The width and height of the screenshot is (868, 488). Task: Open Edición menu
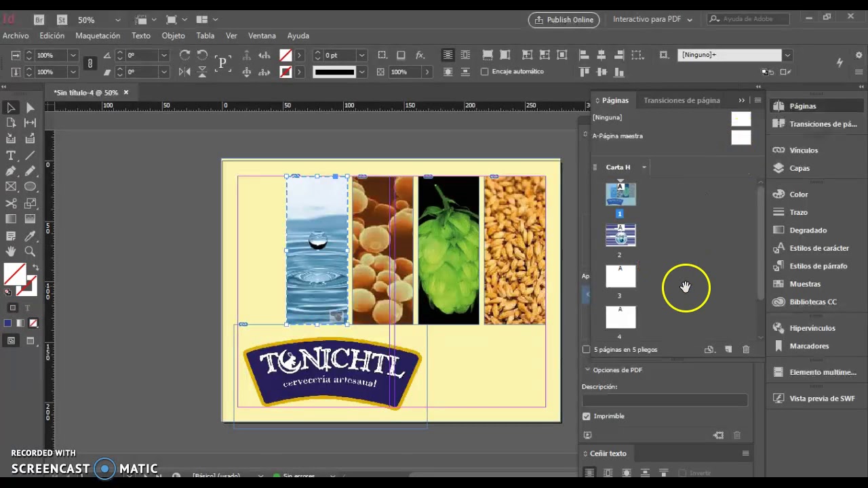point(52,35)
